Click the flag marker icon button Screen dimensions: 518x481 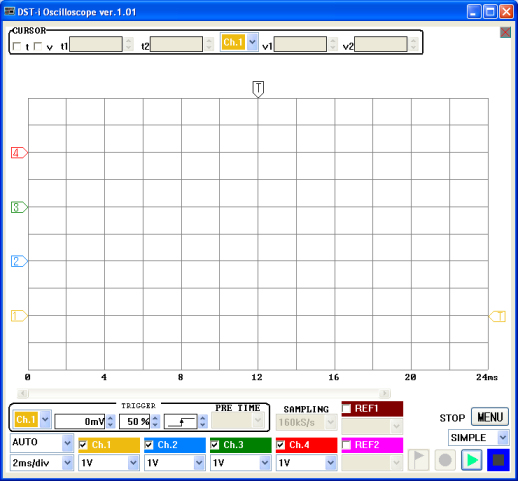pyautogui.click(x=419, y=460)
